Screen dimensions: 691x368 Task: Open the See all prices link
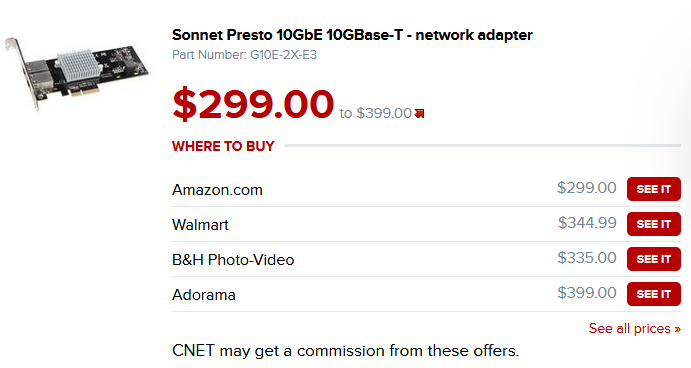(635, 329)
